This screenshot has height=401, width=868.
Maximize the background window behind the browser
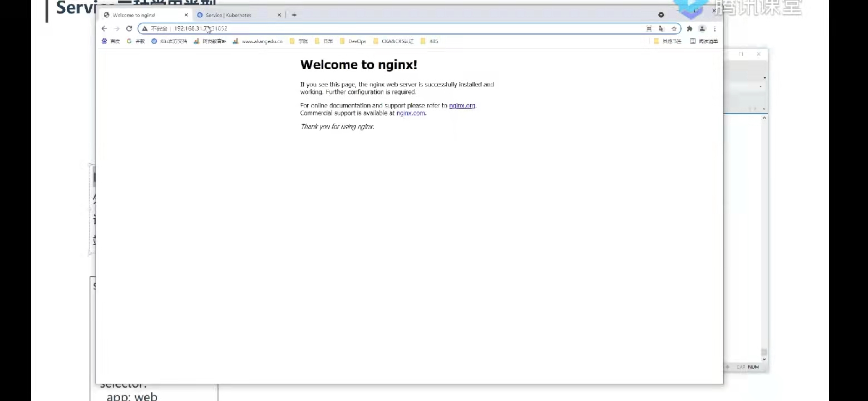741,54
